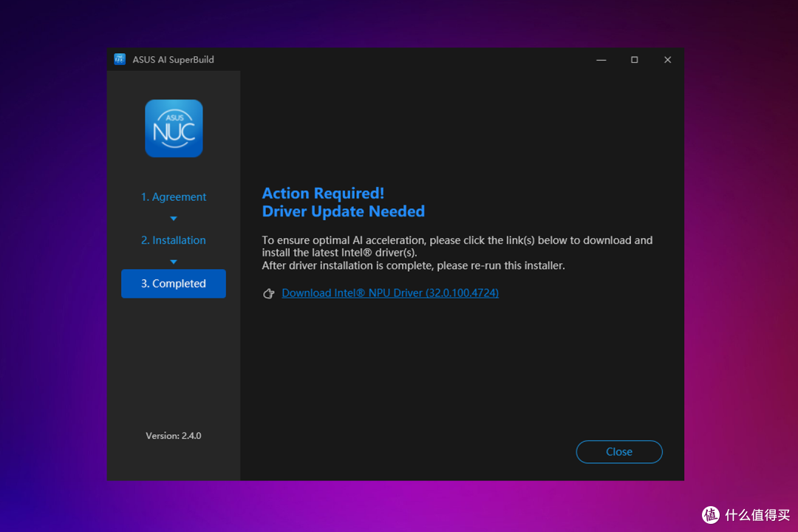Viewport: 798px width, 532px height.
Task: Minimize the ASUS AI SuperBuild window
Action: point(601,60)
